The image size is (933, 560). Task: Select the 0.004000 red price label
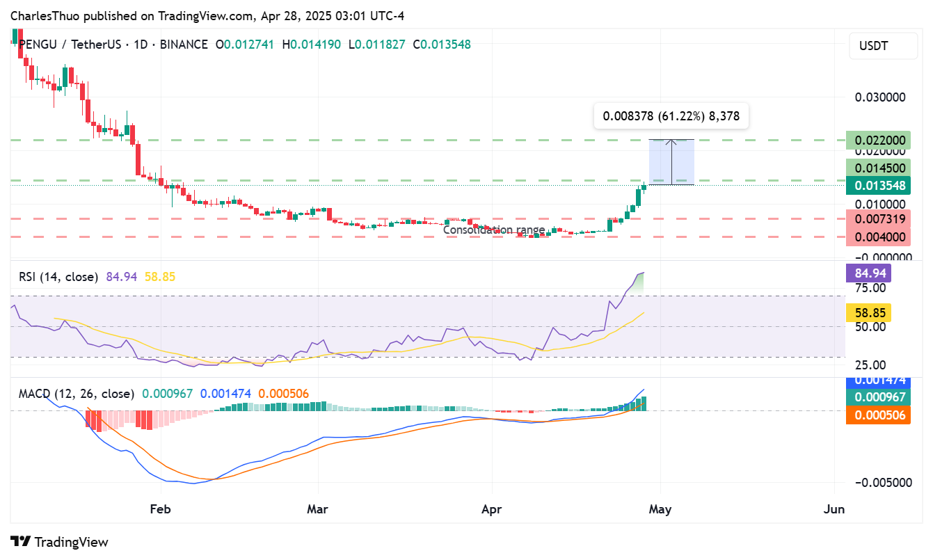(878, 237)
